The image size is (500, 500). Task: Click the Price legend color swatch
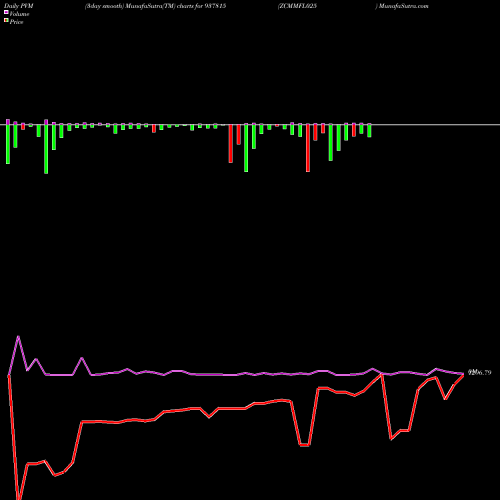tap(6, 21)
